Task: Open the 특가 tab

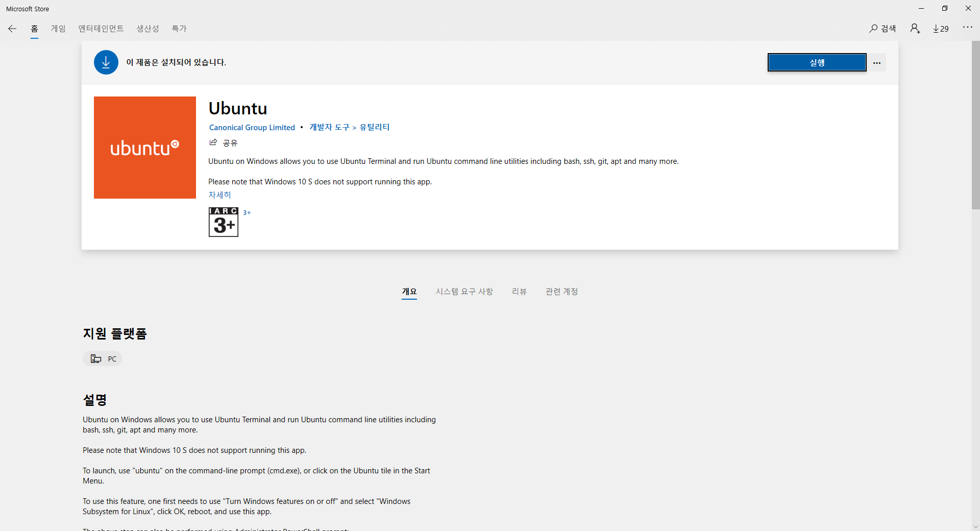Action: click(179, 29)
